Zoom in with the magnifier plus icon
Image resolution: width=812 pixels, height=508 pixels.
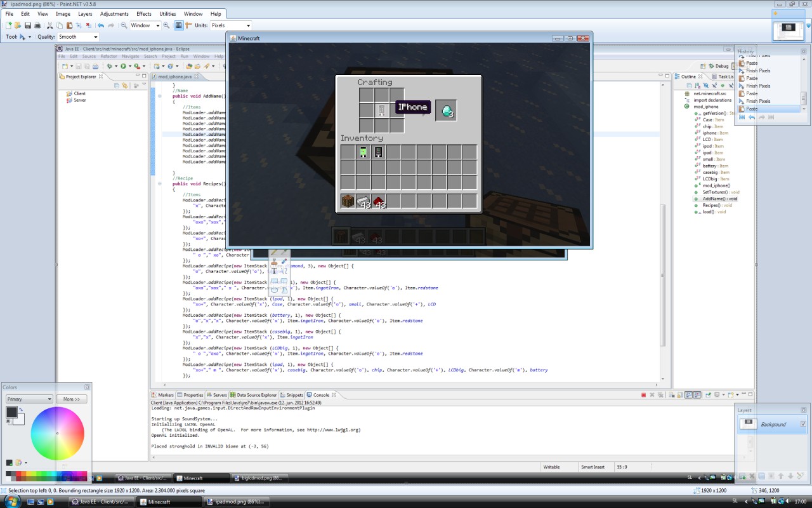click(166, 25)
